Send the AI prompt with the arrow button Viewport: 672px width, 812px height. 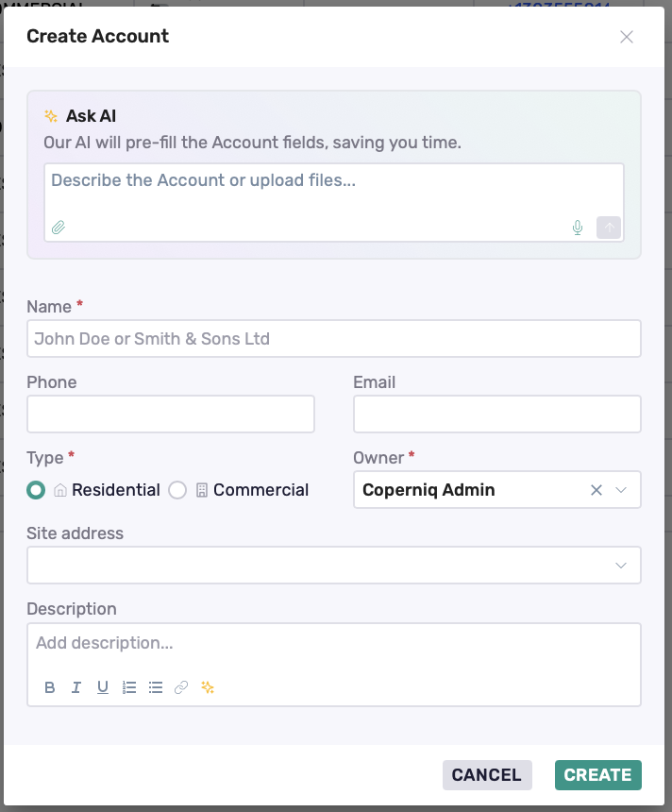(x=609, y=228)
